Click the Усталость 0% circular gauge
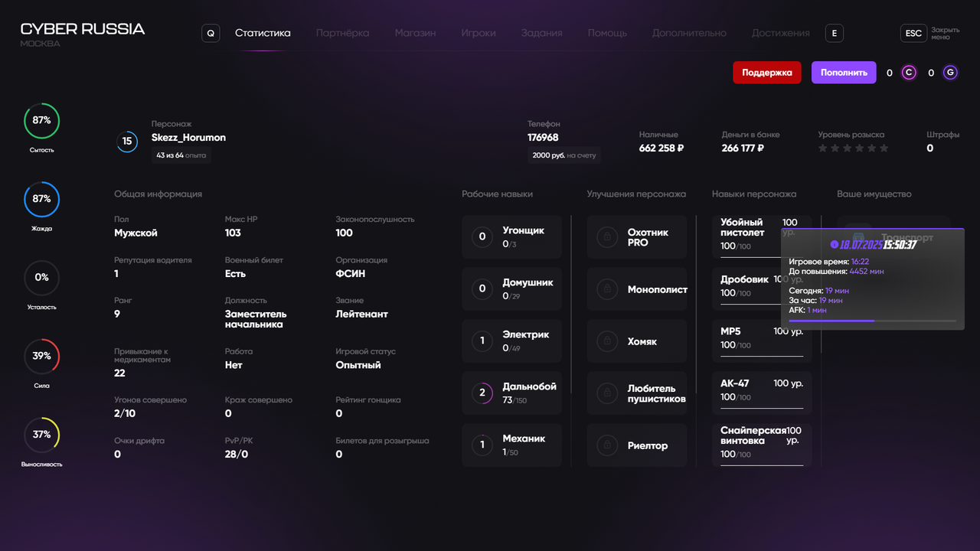The width and height of the screenshot is (980, 551). [x=41, y=278]
